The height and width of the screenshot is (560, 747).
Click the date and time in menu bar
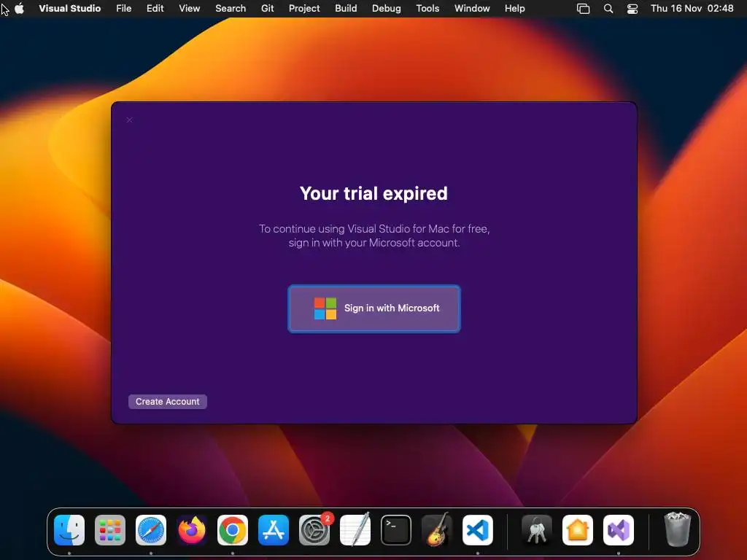click(692, 9)
